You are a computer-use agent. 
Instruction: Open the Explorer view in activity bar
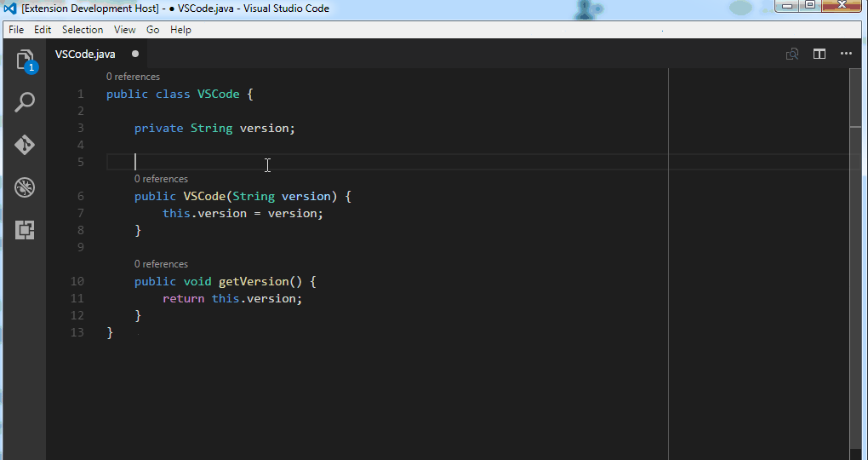pos(25,60)
